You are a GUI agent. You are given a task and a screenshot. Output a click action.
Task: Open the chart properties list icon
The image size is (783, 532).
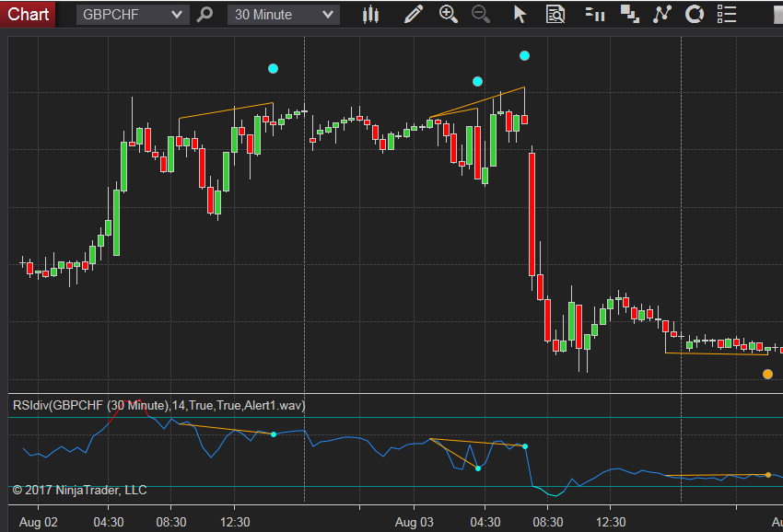[726, 14]
